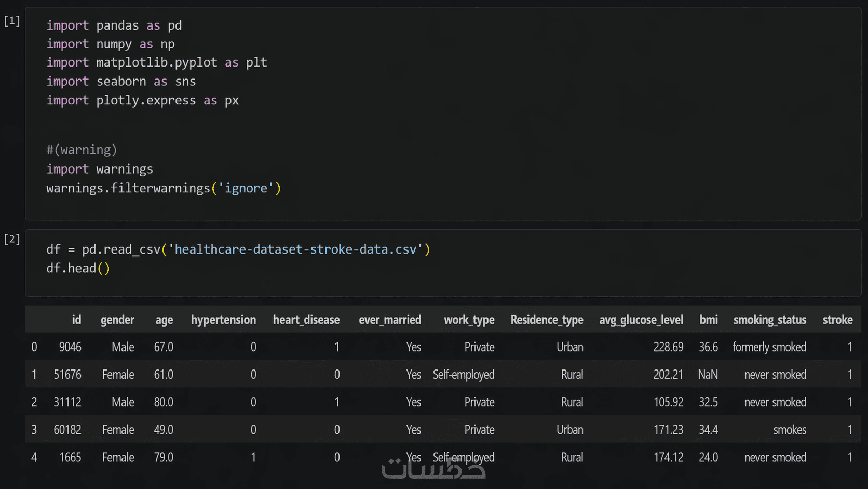
Task: Click the 'hypertension' column header
Action: pos(223,320)
